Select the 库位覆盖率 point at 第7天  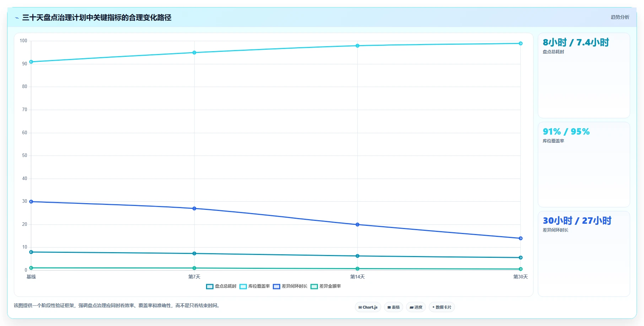(x=194, y=53)
